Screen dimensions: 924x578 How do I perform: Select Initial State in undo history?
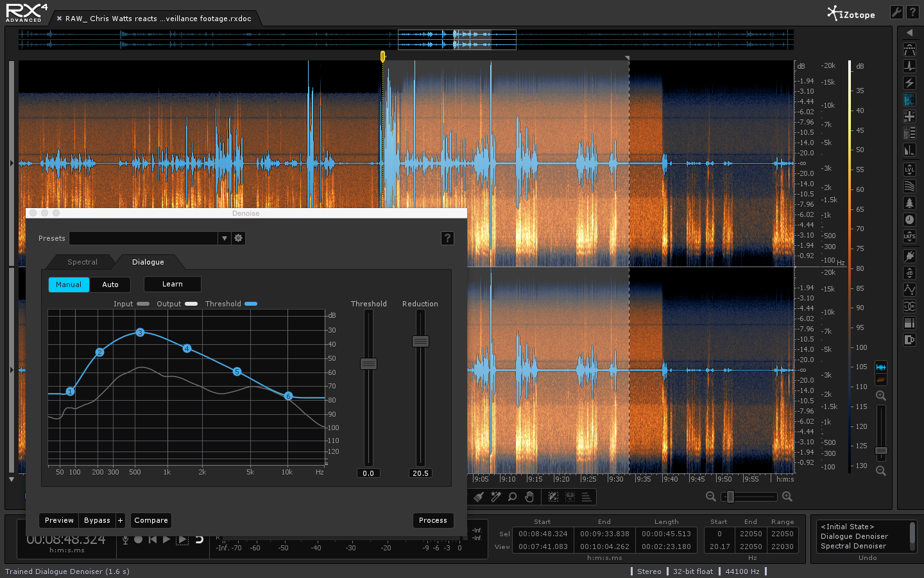847,527
